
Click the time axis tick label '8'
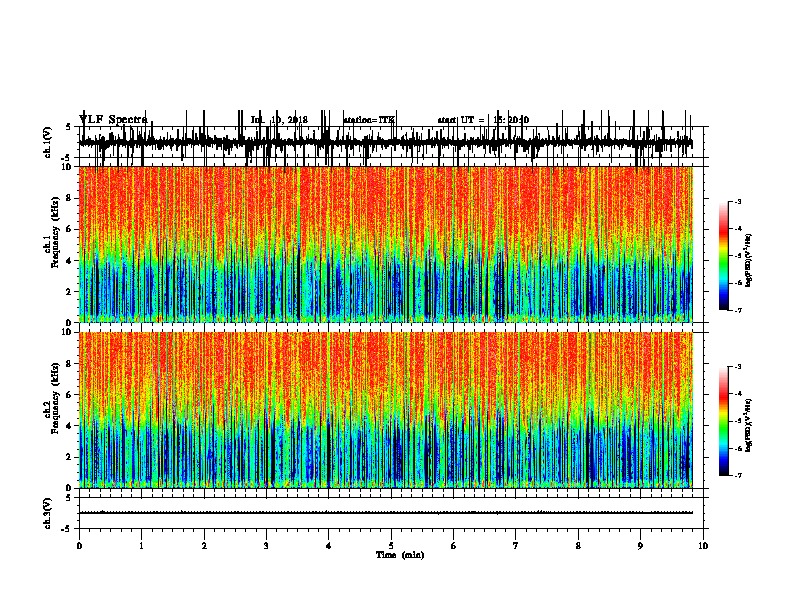tap(578, 546)
